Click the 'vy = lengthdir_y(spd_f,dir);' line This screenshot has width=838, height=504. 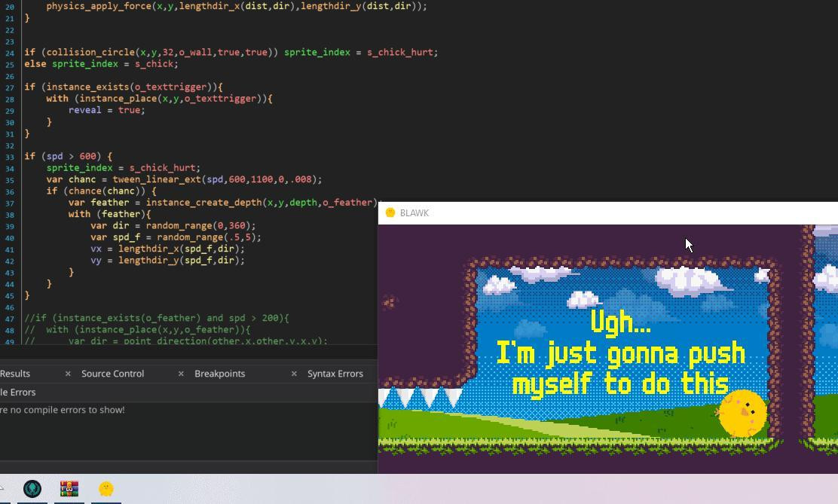pos(168,260)
